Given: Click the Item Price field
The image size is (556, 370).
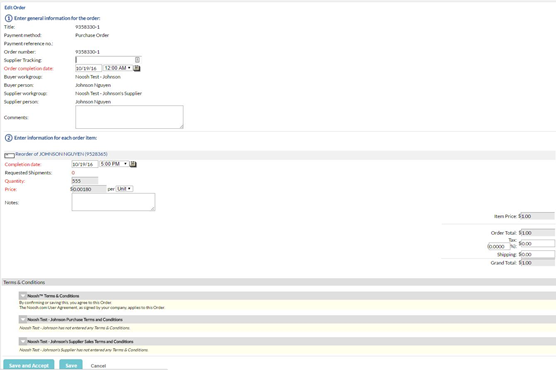Looking at the screenshot, I should [537, 216].
